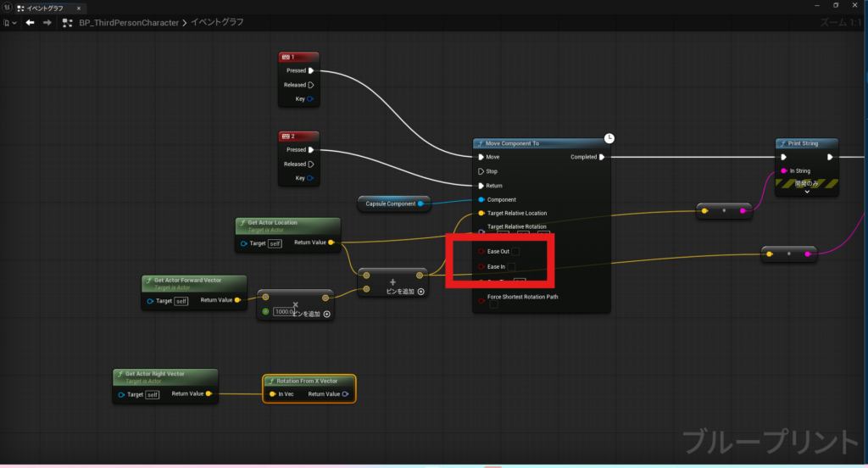This screenshot has width=868, height=468.
Task: Click the Stop execution pin on Move Component To
Action: click(x=481, y=171)
